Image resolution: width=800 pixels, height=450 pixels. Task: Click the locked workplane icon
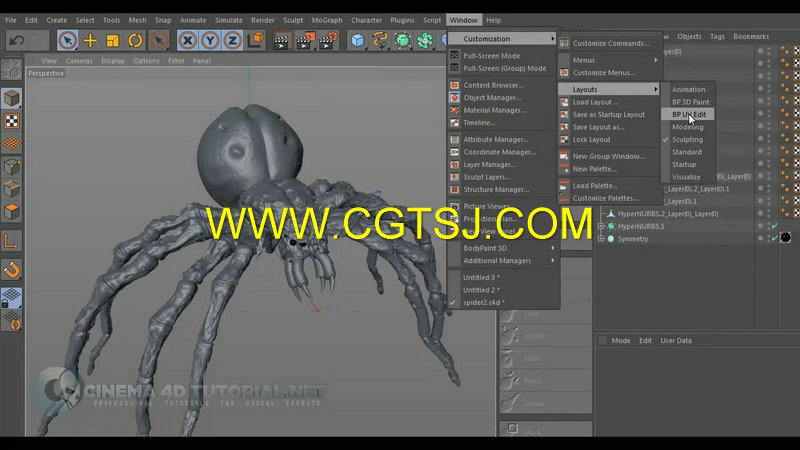11,297
